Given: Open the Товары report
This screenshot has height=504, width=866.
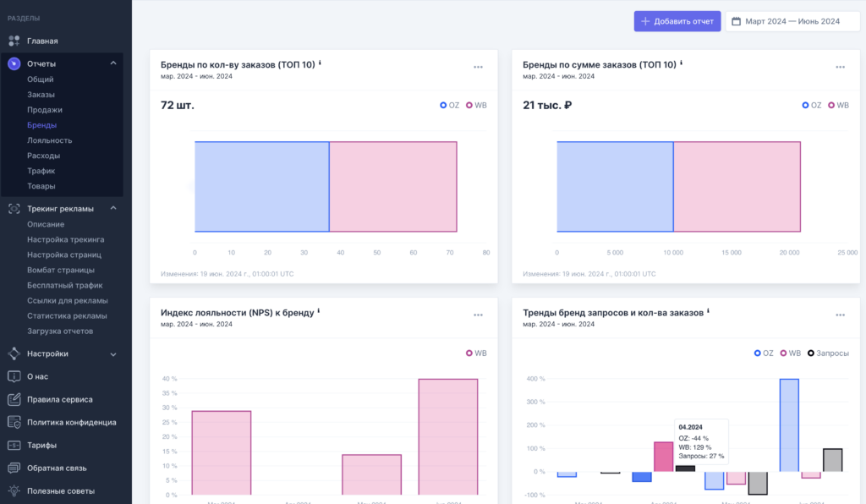Looking at the screenshot, I should tap(41, 186).
